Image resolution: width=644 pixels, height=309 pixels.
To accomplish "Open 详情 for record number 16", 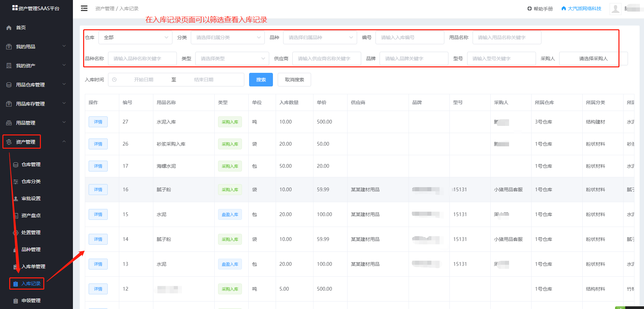I will pyautogui.click(x=98, y=190).
